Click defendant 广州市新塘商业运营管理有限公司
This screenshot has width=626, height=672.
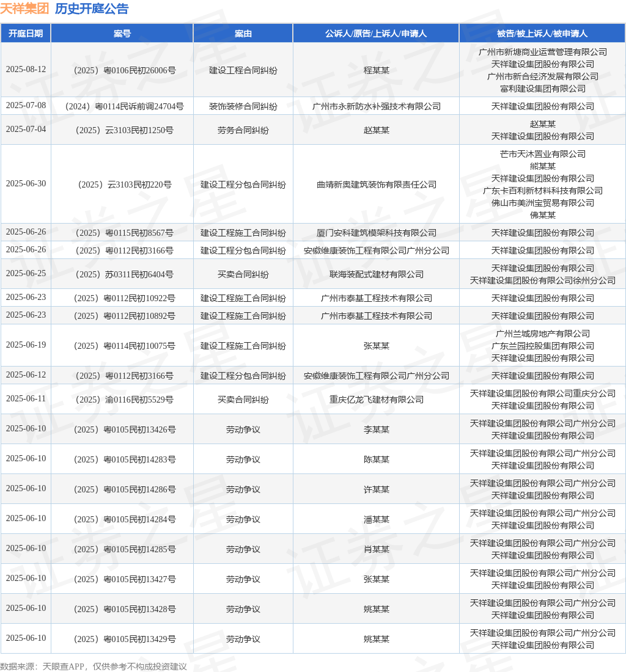(542, 52)
